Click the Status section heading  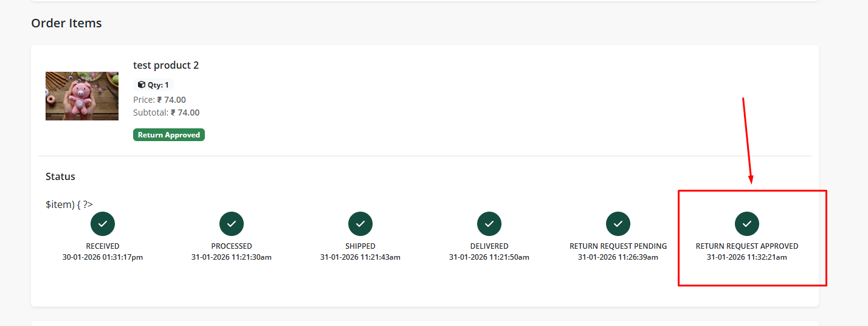[60, 176]
